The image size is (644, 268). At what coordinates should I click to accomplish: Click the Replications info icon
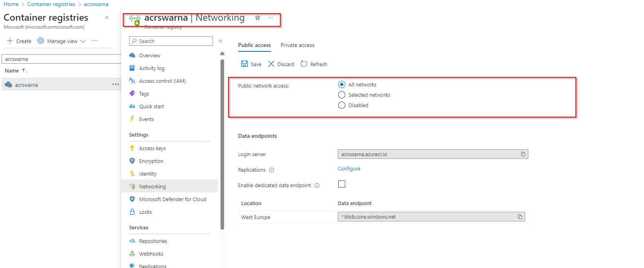272,170
